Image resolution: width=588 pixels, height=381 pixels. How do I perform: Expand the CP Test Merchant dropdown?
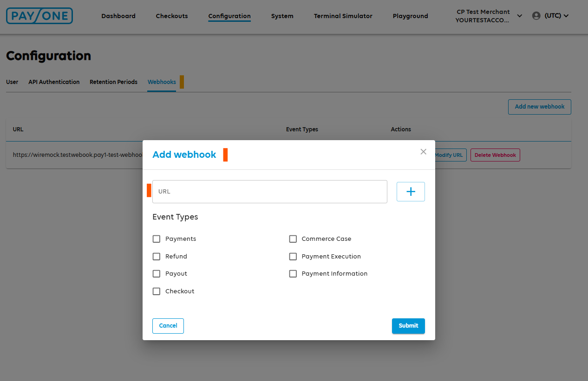pos(519,16)
